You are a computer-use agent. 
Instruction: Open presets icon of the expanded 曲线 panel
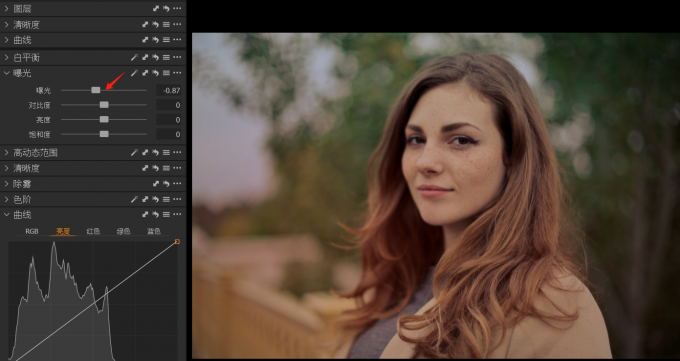[166, 214]
